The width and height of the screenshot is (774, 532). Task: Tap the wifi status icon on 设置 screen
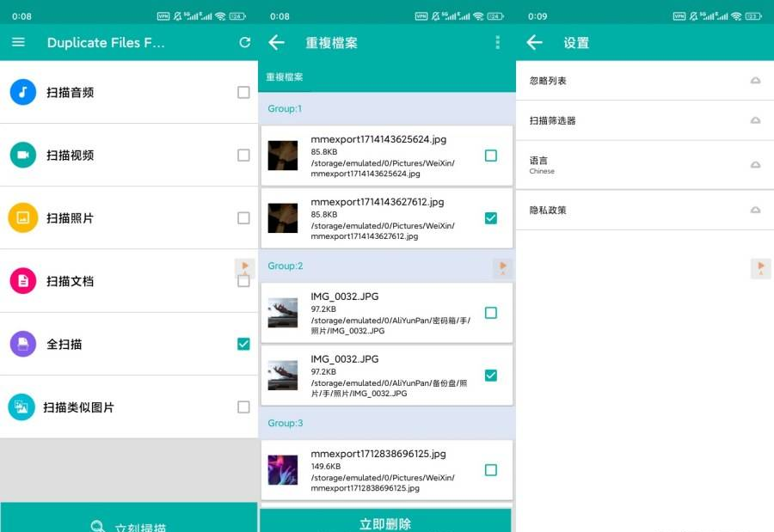[x=736, y=16]
